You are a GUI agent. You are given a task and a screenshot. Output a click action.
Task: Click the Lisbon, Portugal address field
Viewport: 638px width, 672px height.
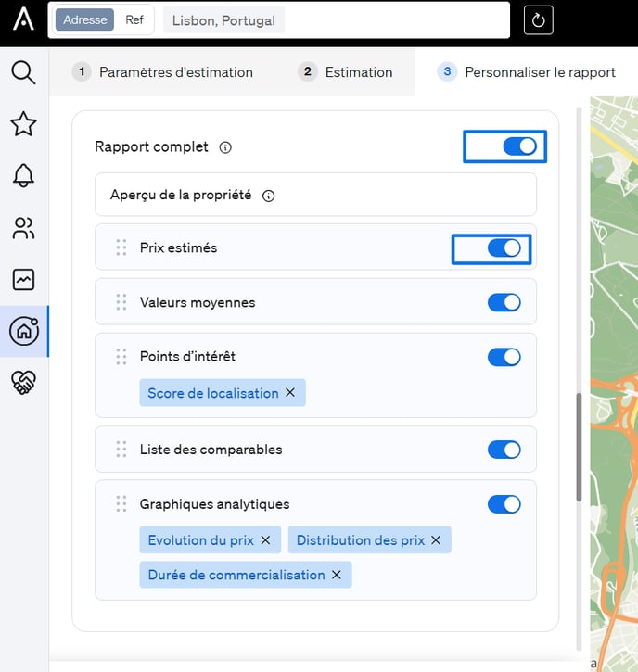pyautogui.click(x=223, y=20)
